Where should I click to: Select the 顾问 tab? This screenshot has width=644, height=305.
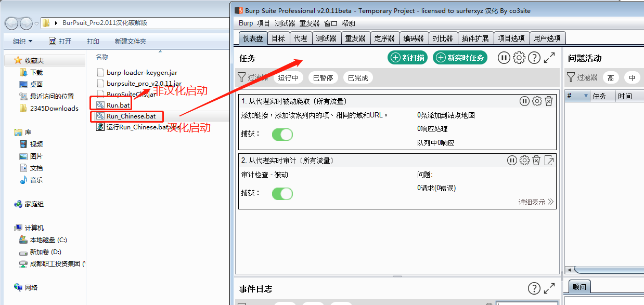coord(579,287)
